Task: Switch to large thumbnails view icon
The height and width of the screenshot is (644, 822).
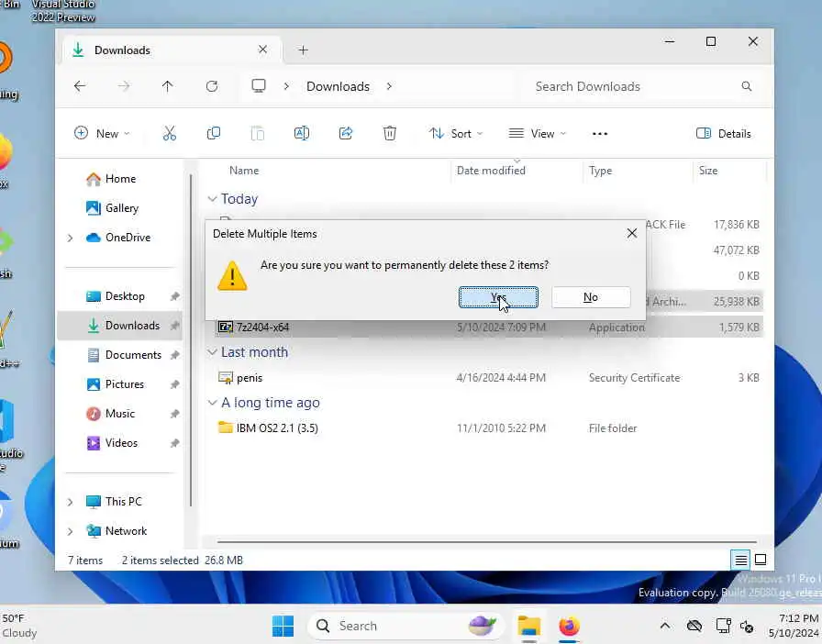Action: (761, 561)
